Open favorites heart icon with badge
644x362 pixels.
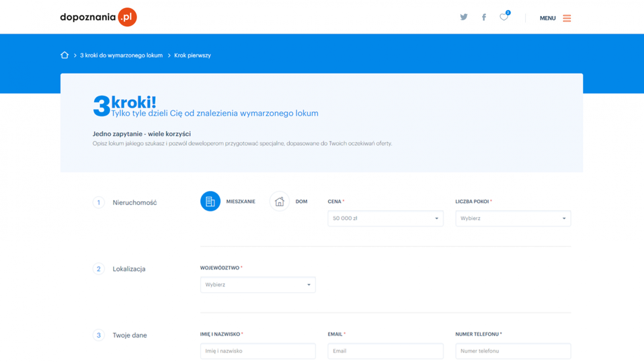(504, 17)
